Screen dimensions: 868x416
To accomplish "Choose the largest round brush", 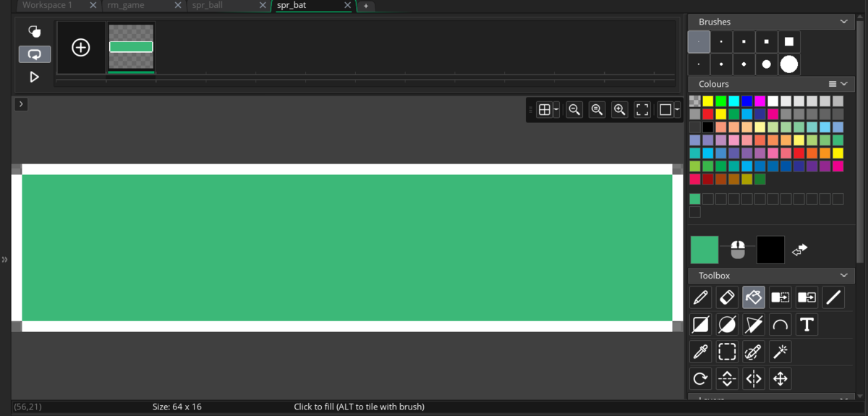I will (789, 64).
